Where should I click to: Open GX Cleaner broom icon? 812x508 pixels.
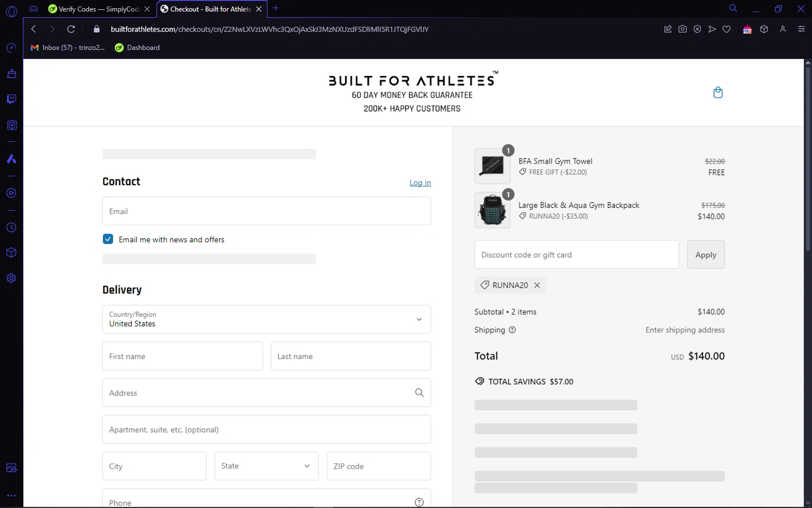(x=11, y=74)
